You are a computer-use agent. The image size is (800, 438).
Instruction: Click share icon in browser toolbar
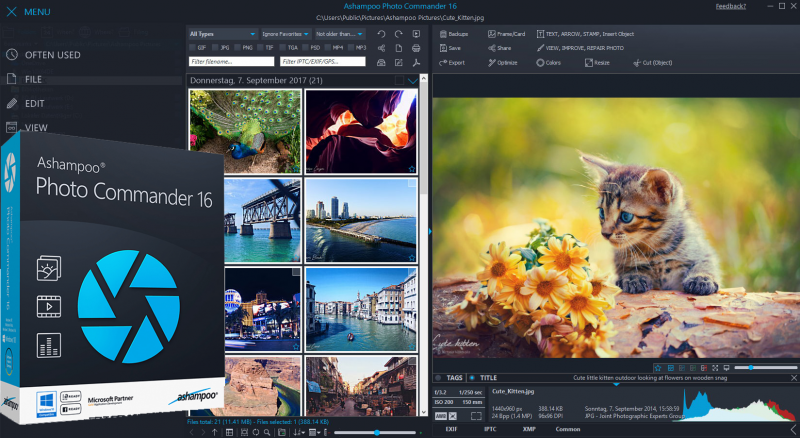[x=381, y=48]
